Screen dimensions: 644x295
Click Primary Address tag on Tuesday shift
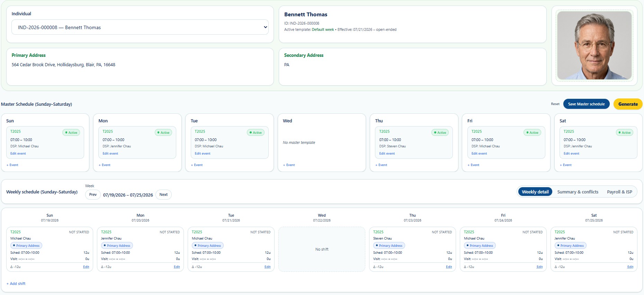click(208, 245)
